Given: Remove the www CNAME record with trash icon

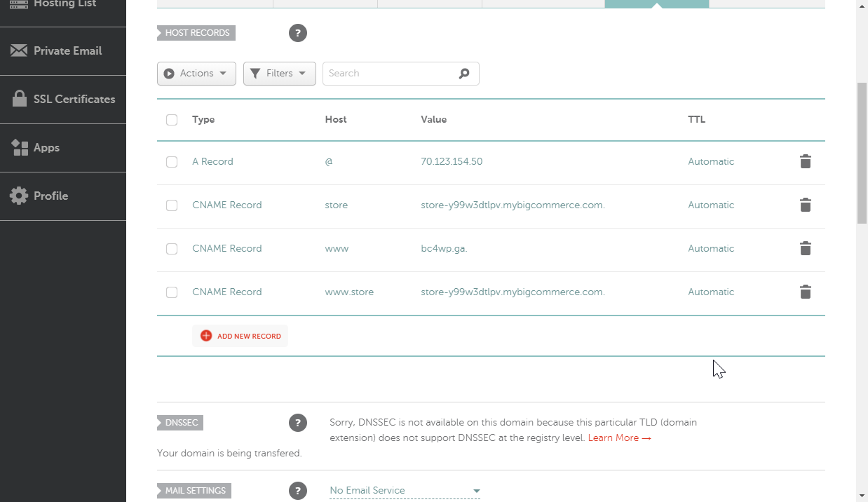Looking at the screenshot, I should coord(805,249).
